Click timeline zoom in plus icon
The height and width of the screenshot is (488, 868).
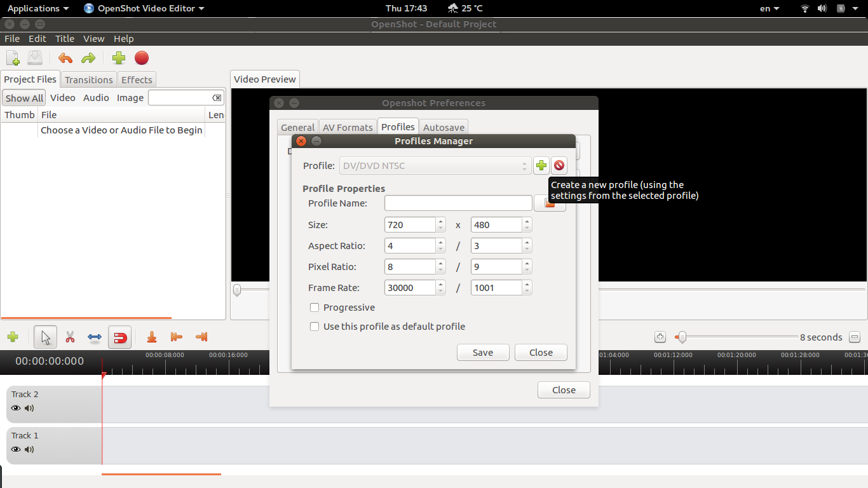[x=660, y=337]
